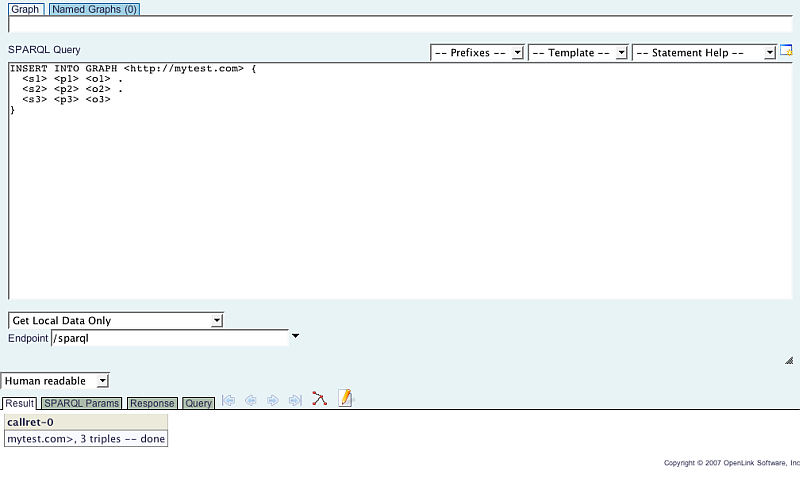Click the icon right of Statement Help

786,51
